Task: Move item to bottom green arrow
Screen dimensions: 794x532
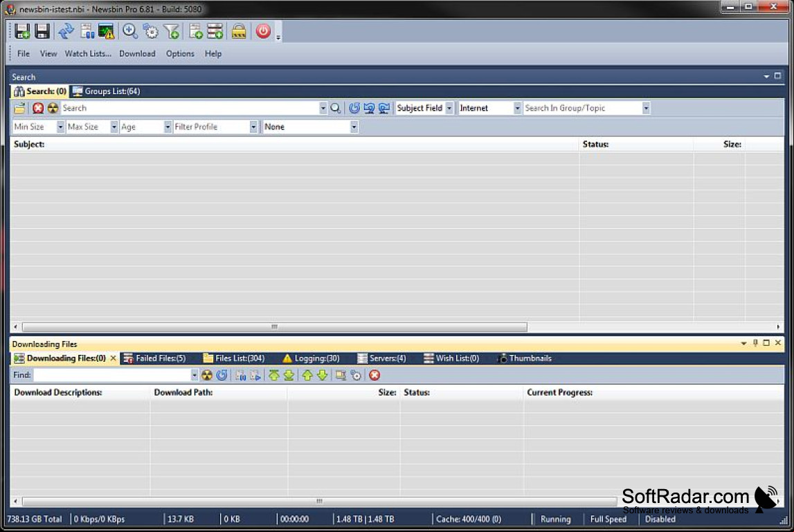Action: pyautogui.click(x=289, y=375)
